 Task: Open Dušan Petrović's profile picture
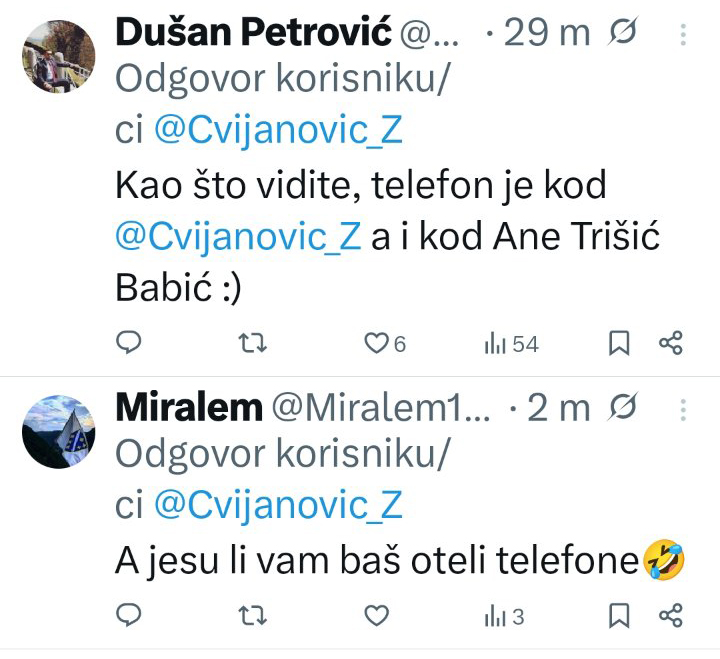click(x=59, y=56)
